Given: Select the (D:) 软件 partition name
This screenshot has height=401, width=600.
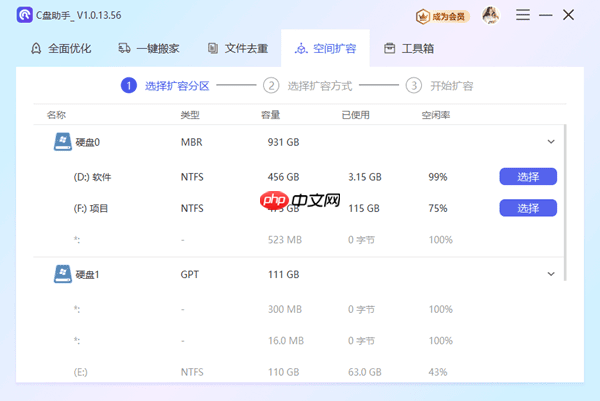Looking at the screenshot, I should pyautogui.click(x=92, y=177).
